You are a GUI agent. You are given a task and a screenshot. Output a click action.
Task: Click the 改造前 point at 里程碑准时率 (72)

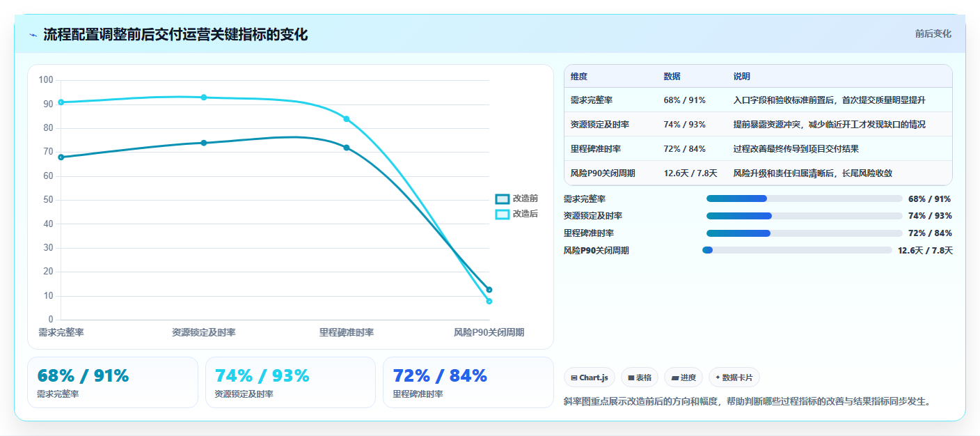click(x=347, y=148)
